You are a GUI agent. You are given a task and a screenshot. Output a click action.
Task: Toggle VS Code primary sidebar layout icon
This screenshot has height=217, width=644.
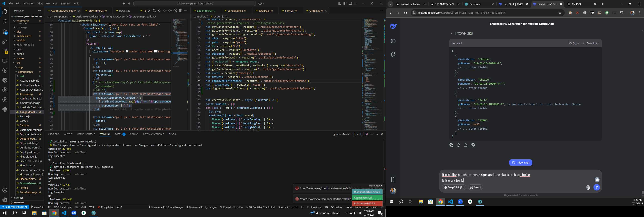[x=345, y=3]
